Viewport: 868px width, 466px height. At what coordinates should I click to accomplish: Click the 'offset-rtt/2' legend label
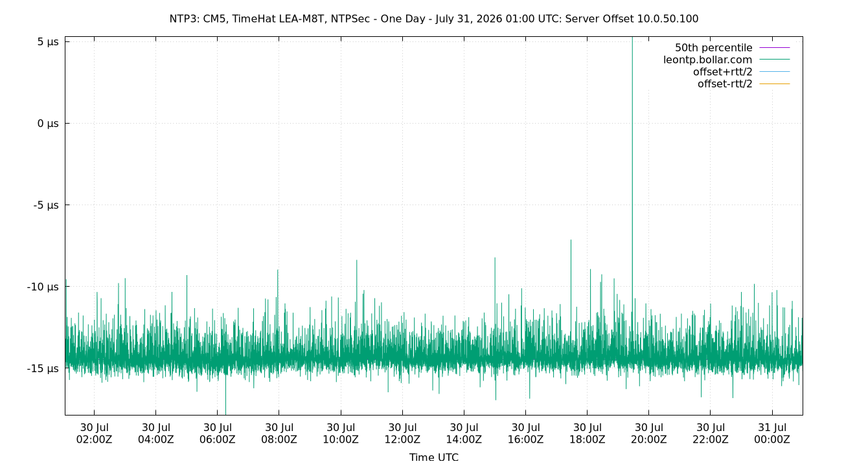pos(725,83)
